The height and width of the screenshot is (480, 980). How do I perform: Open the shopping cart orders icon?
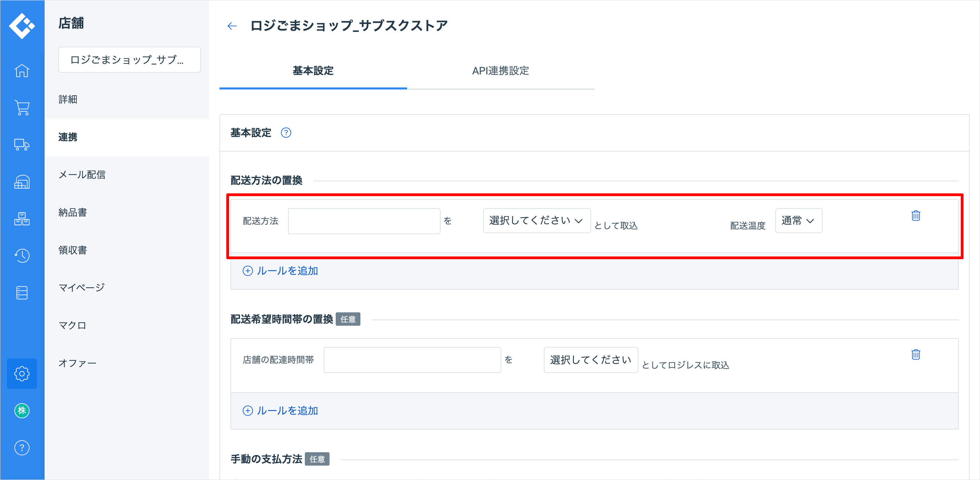click(22, 108)
